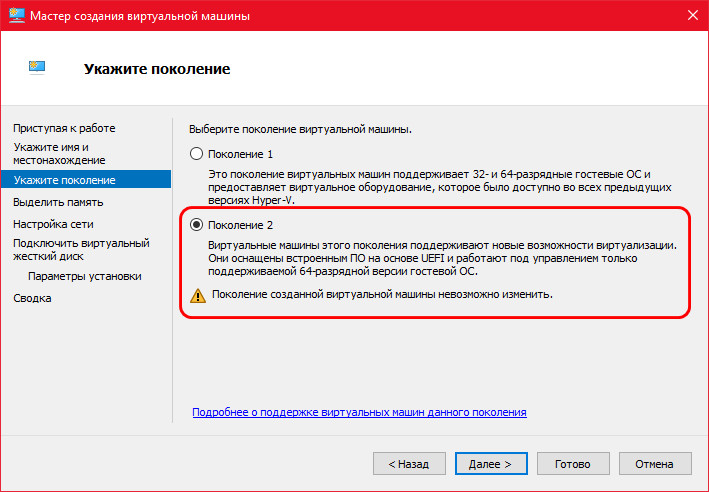Close the virtual machine wizard window
The image size is (709, 492).
(x=692, y=15)
